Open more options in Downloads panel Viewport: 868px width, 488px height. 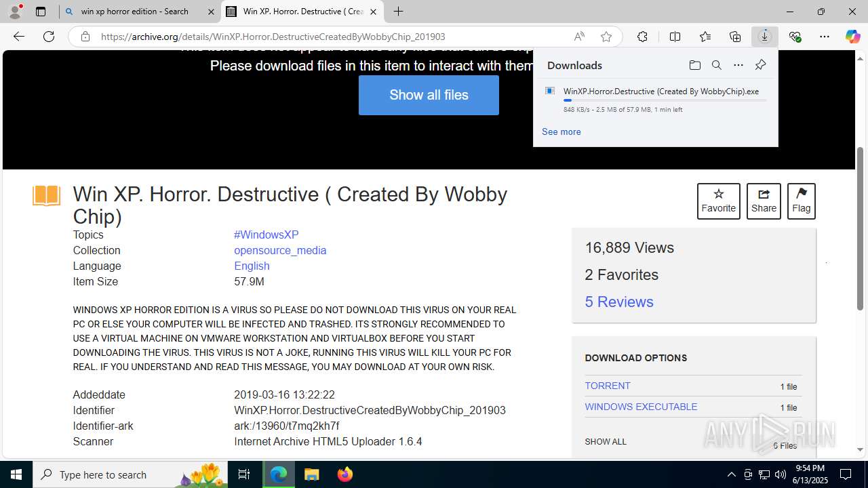(x=738, y=65)
